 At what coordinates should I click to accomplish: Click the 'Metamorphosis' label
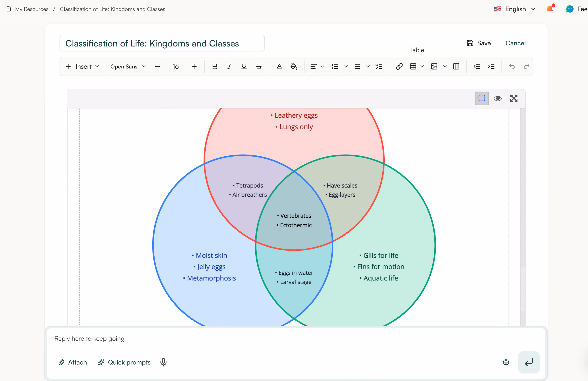click(211, 278)
